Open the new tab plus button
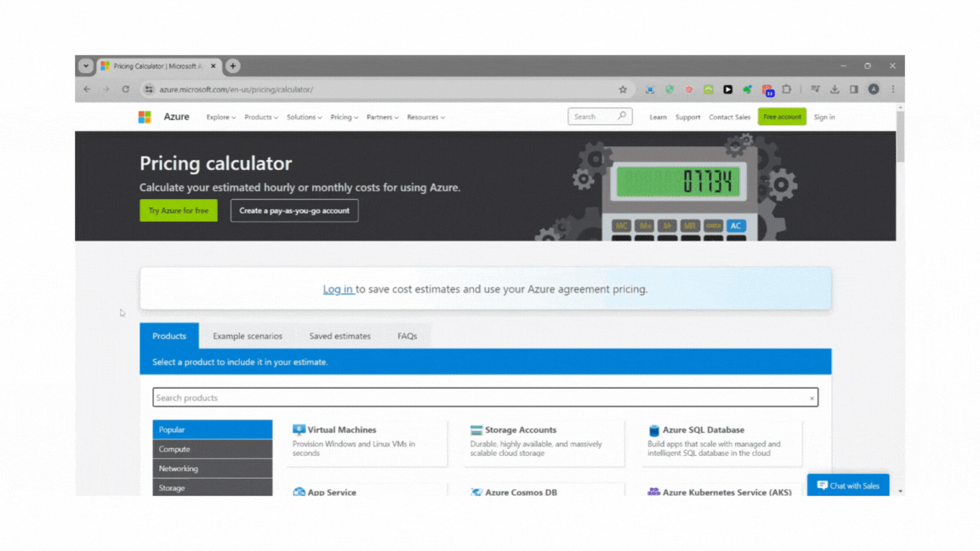This screenshot has height=551, width=980. [x=232, y=65]
